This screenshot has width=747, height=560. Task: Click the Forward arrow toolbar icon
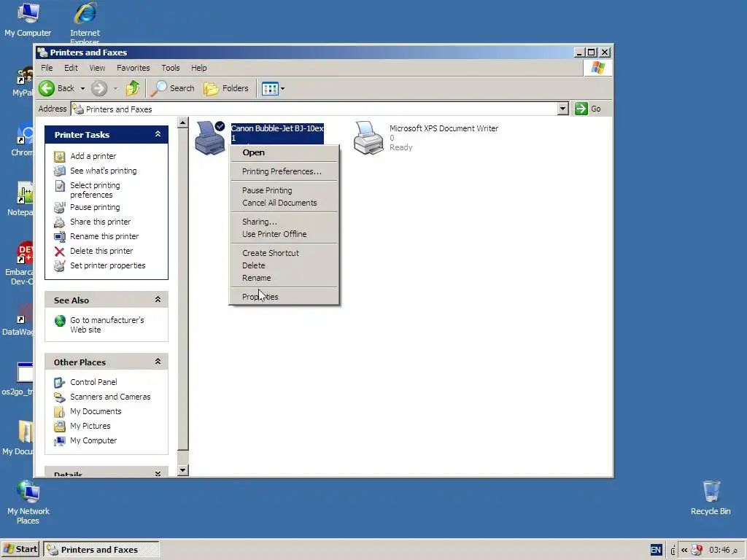click(99, 88)
